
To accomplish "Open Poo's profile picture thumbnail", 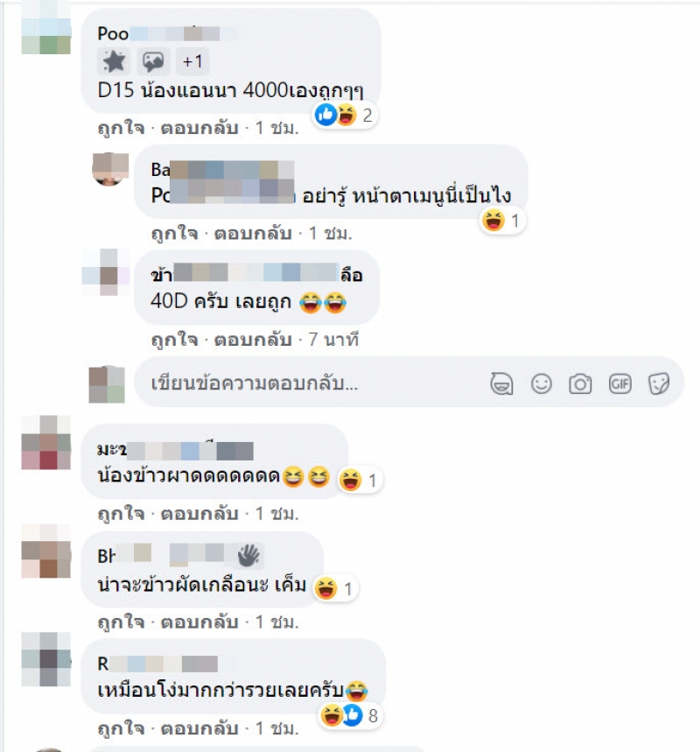I will [46, 30].
